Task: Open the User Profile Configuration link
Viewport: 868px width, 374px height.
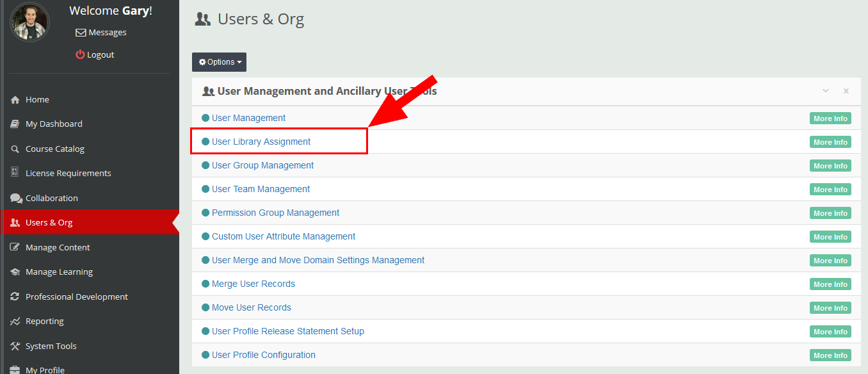Action: (x=263, y=355)
